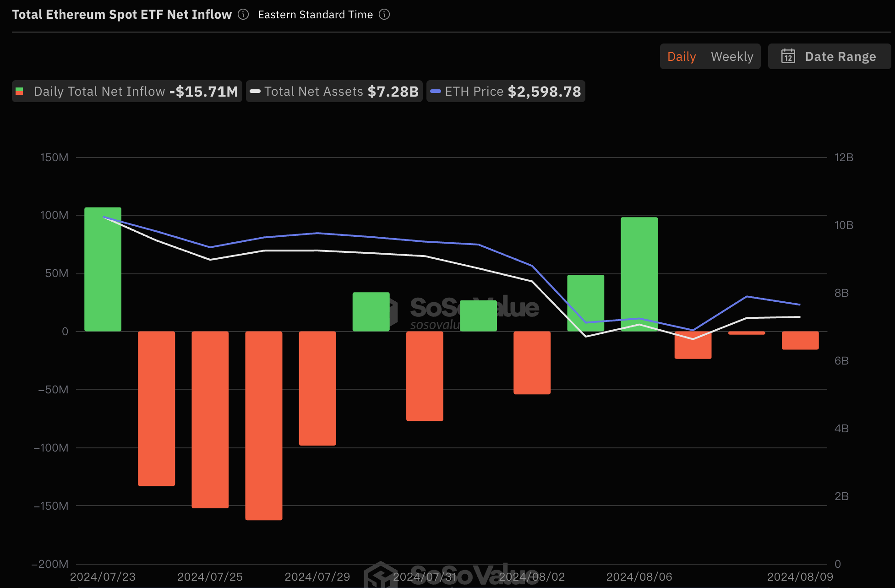Image resolution: width=895 pixels, height=588 pixels.
Task: Switch to Daily view
Action: point(682,56)
